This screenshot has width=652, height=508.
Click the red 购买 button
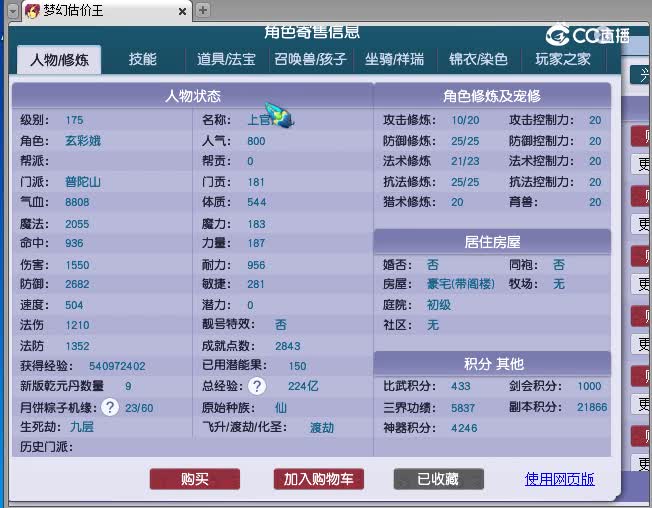point(195,479)
